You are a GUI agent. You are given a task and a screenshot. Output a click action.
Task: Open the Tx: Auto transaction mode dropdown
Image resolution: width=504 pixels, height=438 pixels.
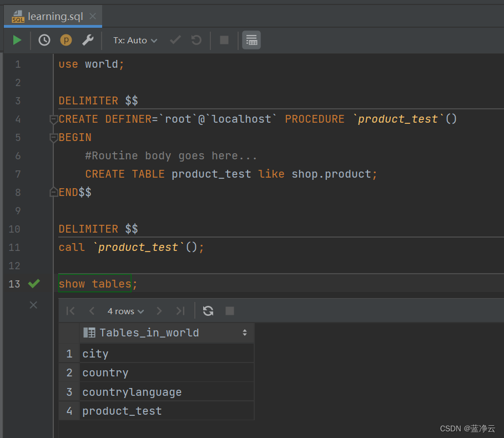[135, 41]
